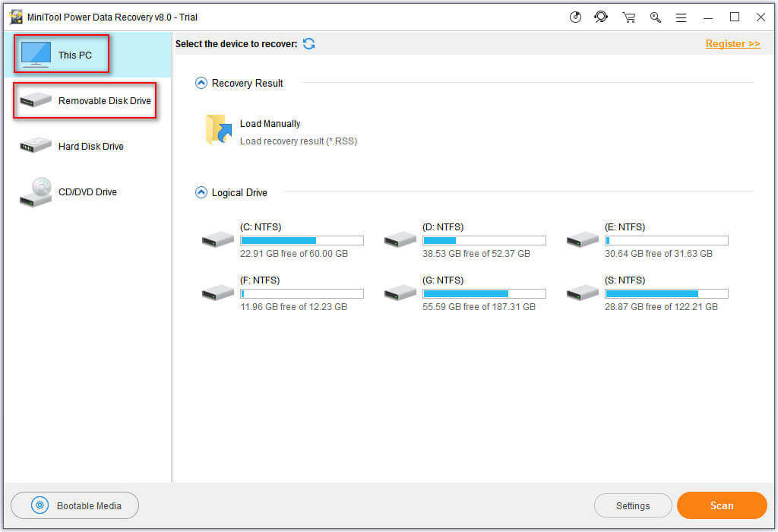Open the shopping cart icon

point(628,17)
